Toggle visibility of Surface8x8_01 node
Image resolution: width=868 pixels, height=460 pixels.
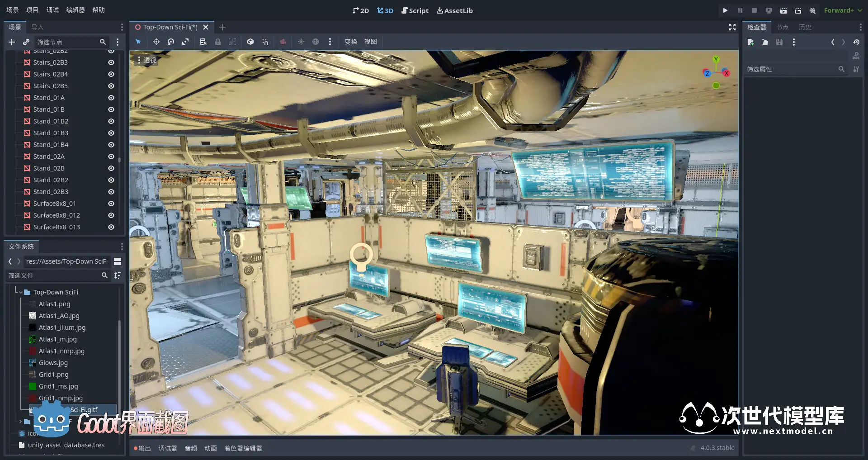[x=111, y=204]
